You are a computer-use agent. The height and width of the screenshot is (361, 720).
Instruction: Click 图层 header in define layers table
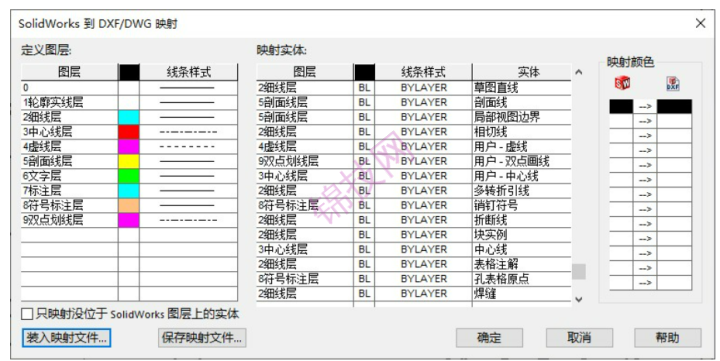tap(69, 72)
